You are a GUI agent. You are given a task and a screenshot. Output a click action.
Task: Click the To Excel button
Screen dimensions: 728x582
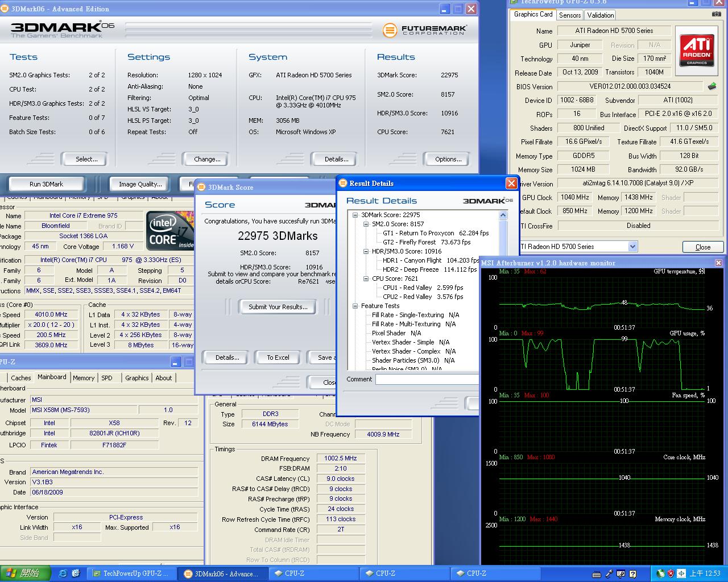(x=278, y=357)
